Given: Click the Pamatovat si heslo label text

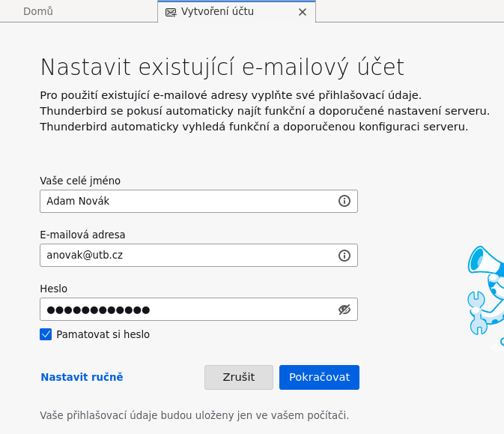Looking at the screenshot, I should pos(103,334).
